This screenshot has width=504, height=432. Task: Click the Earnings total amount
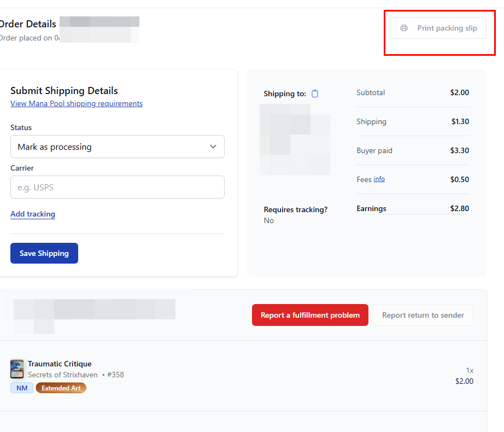(x=459, y=208)
